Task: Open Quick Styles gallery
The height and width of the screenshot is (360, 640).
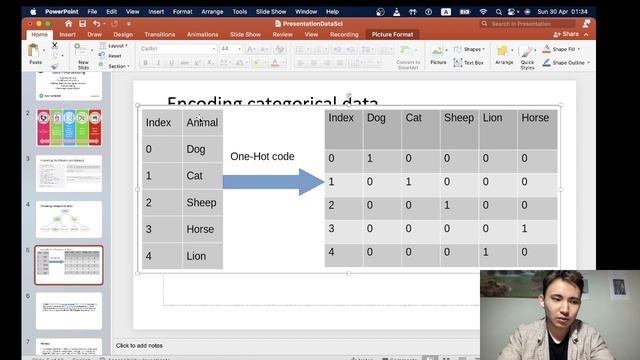Action: pyautogui.click(x=527, y=57)
